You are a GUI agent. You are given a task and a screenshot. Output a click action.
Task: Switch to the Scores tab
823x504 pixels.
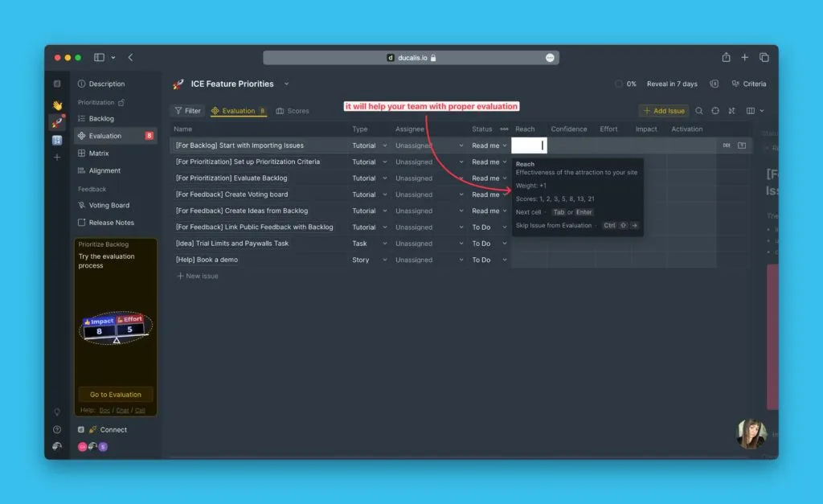point(293,111)
